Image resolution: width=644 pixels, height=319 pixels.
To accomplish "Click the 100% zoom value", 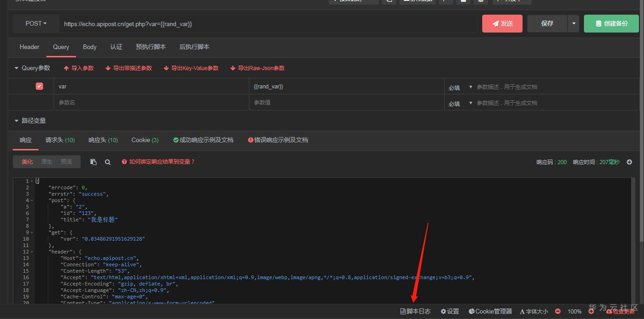I will point(574,311).
